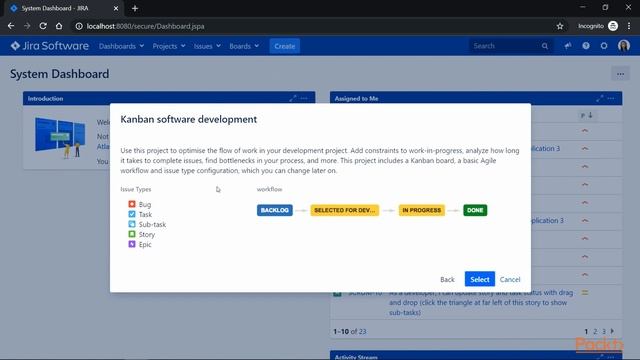Click the Back link in the dialog
Image resolution: width=640 pixels, height=360 pixels.
[x=447, y=280]
